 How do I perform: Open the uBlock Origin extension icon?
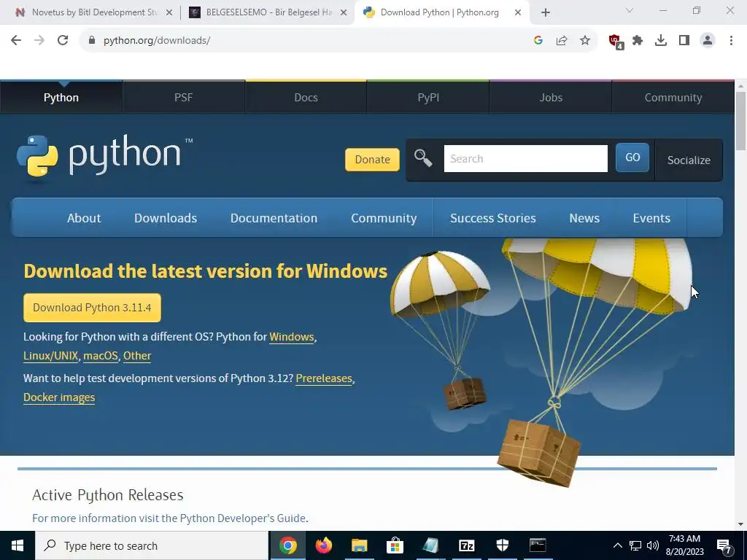pyautogui.click(x=616, y=41)
